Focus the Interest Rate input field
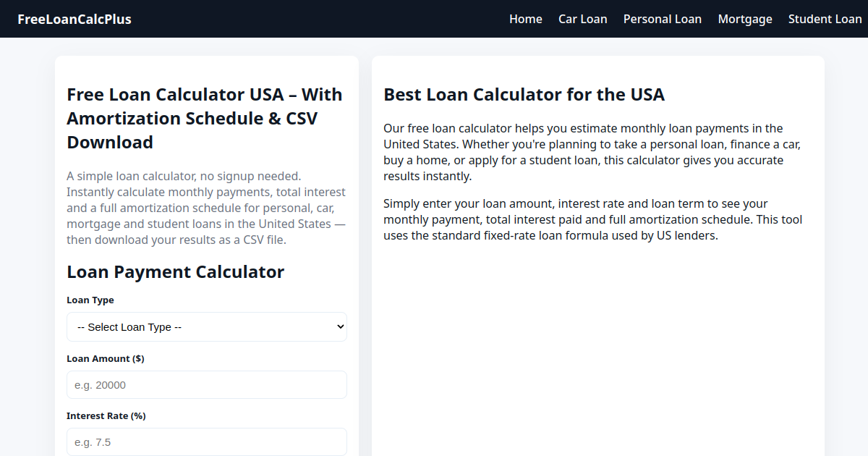Image resolution: width=868 pixels, height=456 pixels. [207, 442]
